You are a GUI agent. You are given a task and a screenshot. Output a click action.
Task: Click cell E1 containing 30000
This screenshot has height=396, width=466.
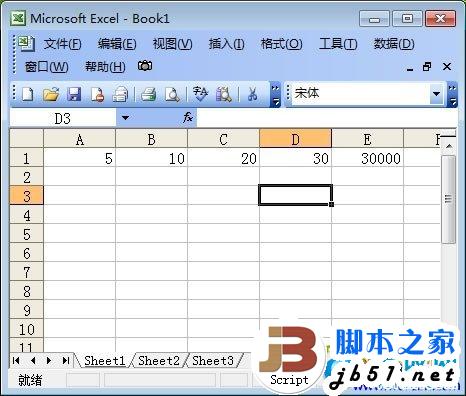[x=367, y=157]
